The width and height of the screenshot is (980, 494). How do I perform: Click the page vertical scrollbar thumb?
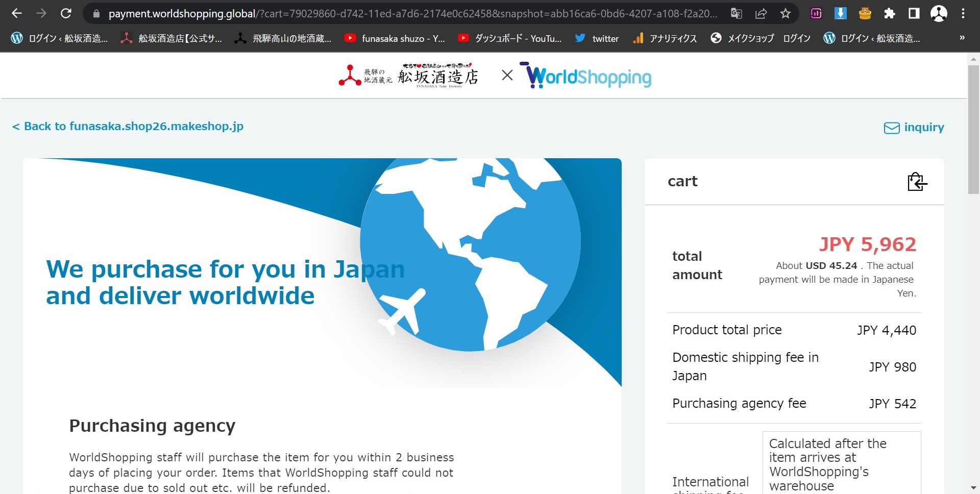(973, 129)
